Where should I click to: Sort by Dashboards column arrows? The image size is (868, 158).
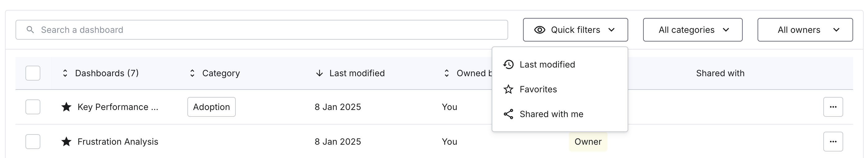click(65, 73)
